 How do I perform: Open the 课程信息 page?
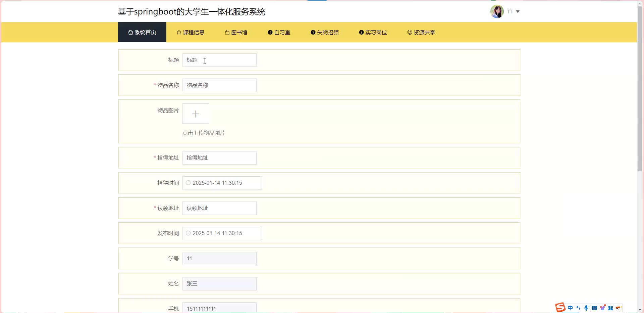(190, 33)
